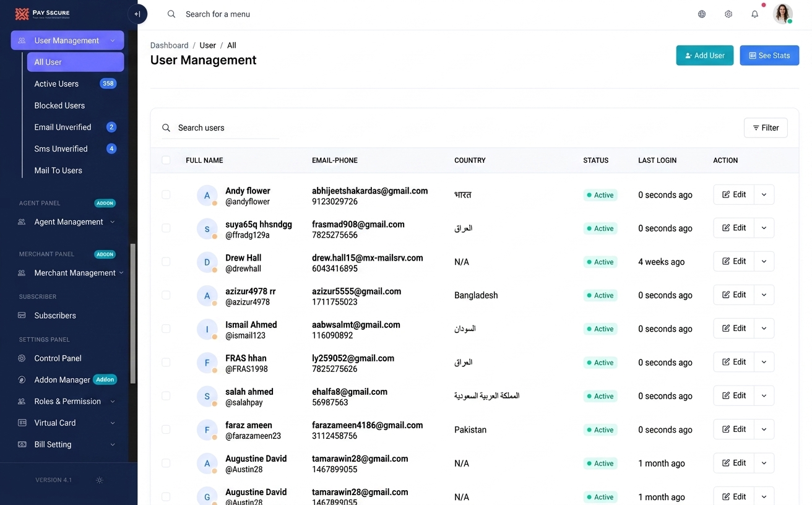Click the Roles & Permission icon

coord(22,402)
